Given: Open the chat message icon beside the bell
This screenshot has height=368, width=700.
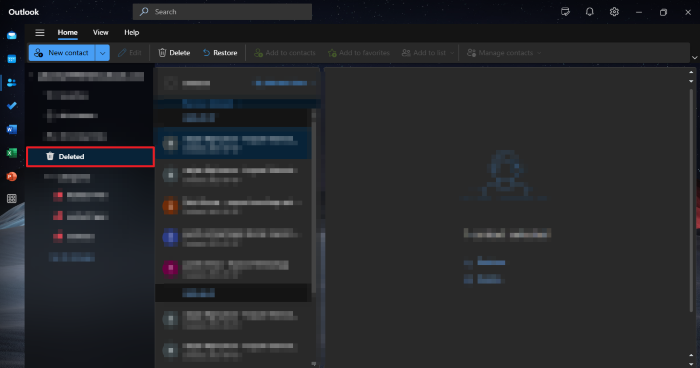Looking at the screenshot, I should coord(565,12).
